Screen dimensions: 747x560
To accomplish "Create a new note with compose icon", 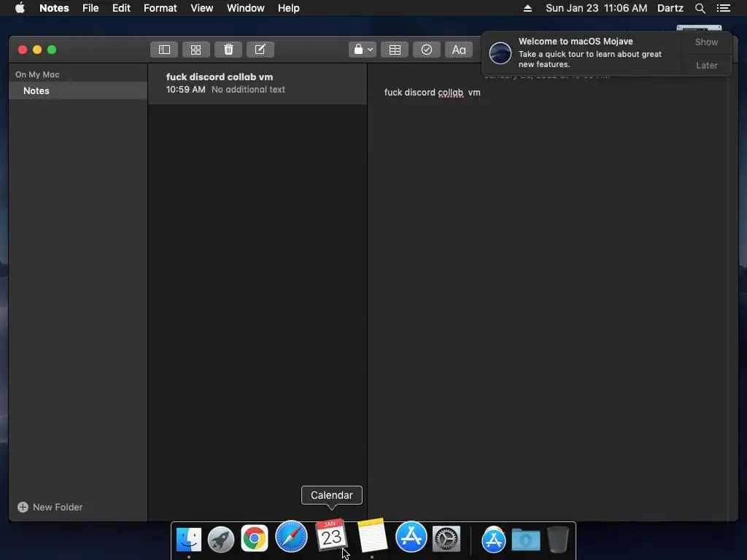I will click(x=260, y=50).
